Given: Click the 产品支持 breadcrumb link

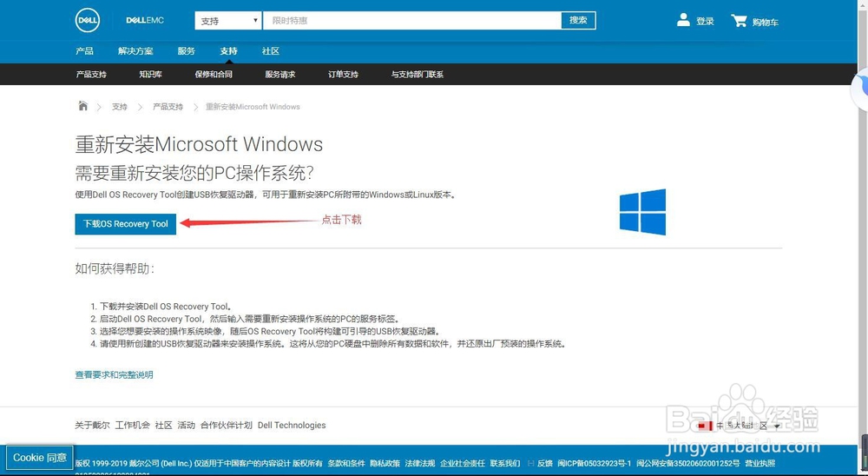Looking at the screenshot, I should 168,107.
